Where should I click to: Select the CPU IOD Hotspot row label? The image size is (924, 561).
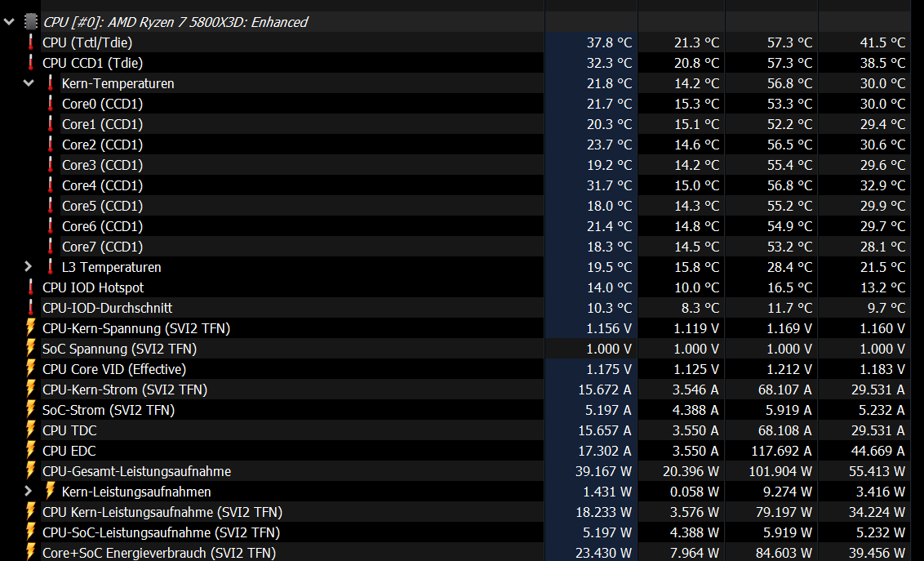[x=93, y=287]
